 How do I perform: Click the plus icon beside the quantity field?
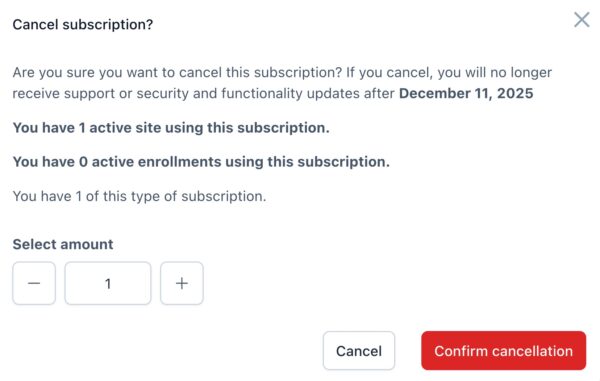pos(182,283)
